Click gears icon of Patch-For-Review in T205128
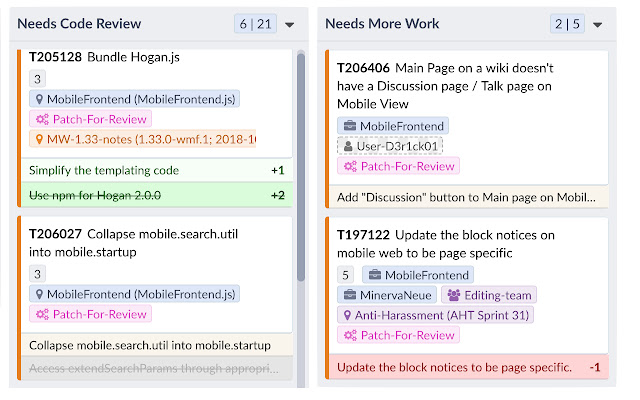The image size is (640, 400). click(x=42, y=119)
